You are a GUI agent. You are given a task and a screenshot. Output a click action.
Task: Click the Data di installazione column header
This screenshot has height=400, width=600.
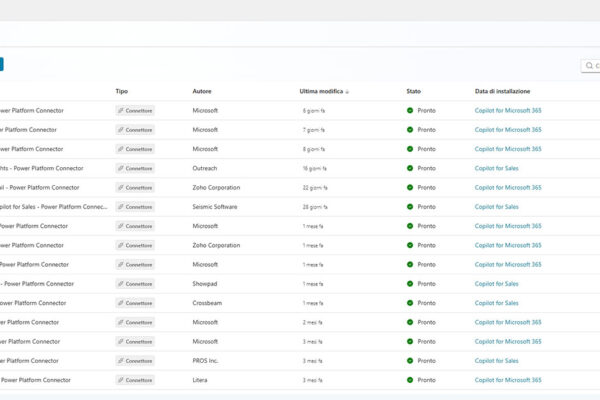(502, 91)
